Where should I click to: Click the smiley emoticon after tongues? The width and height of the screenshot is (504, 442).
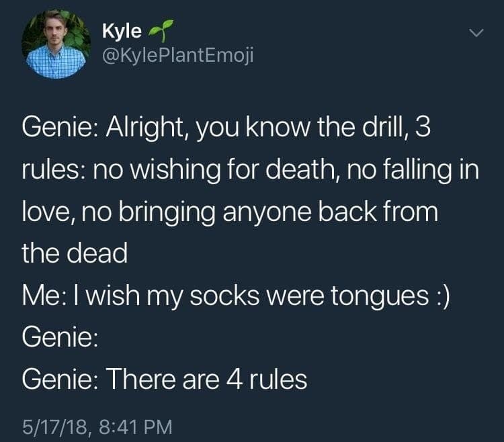coord(439,296)
